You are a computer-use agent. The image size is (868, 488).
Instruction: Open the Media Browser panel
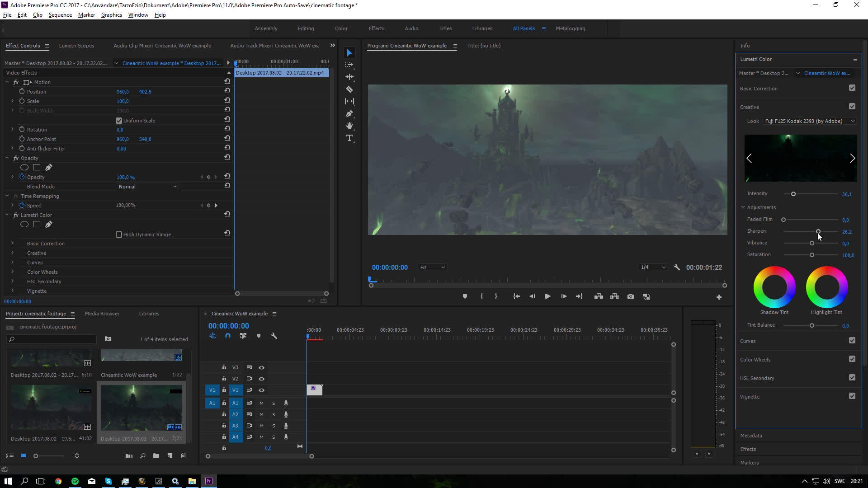click(x=102, y=314)
